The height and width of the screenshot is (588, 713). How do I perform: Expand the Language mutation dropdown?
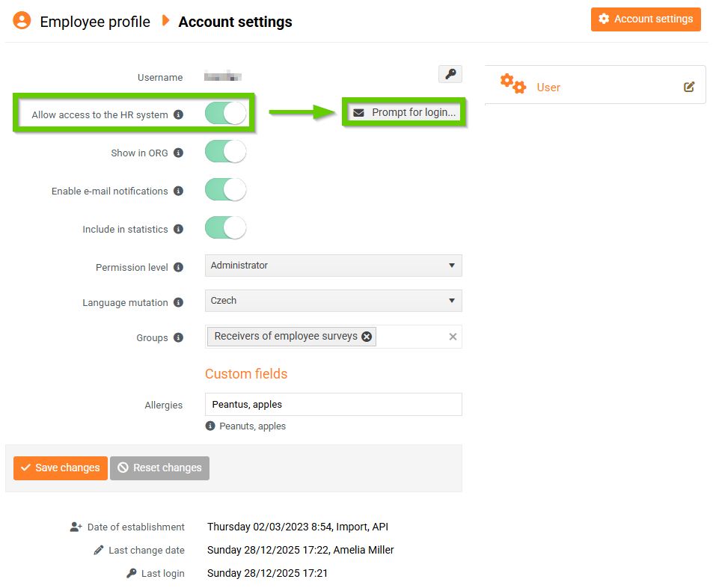click(x=333, y=301)
